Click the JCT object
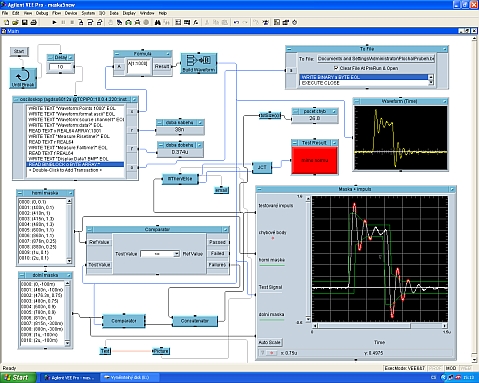The width and height of the screenshot is (479, 383). [262, 167]
